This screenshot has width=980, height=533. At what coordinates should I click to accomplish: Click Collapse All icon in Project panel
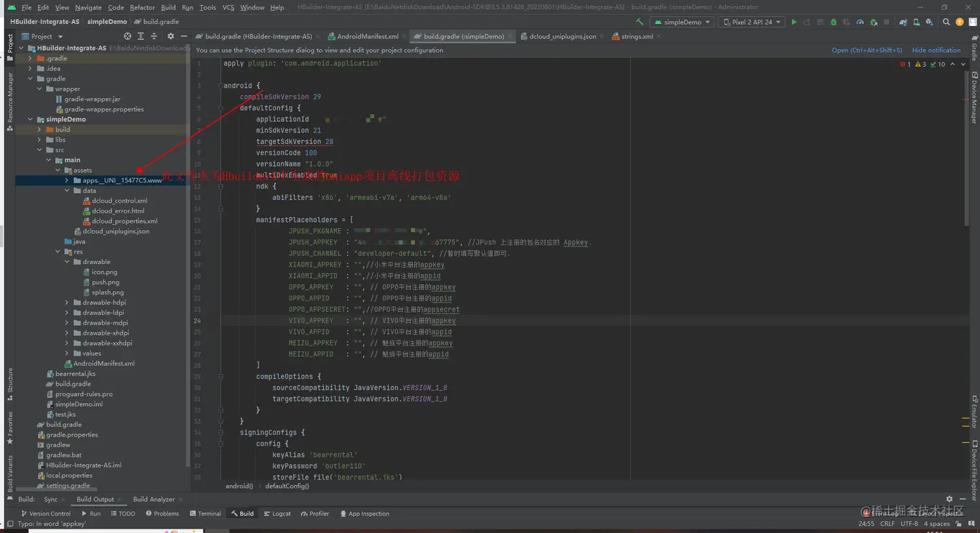click(154, 36)
